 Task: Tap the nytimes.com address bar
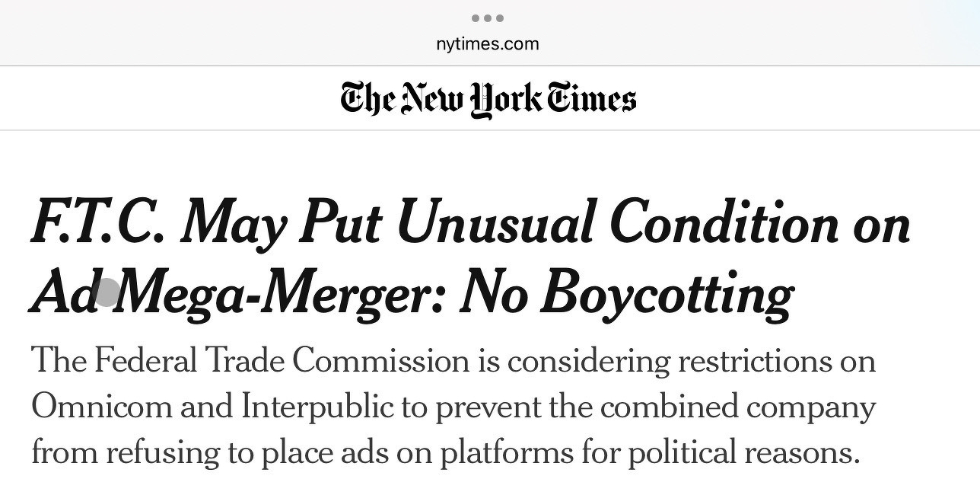(488, 43)
